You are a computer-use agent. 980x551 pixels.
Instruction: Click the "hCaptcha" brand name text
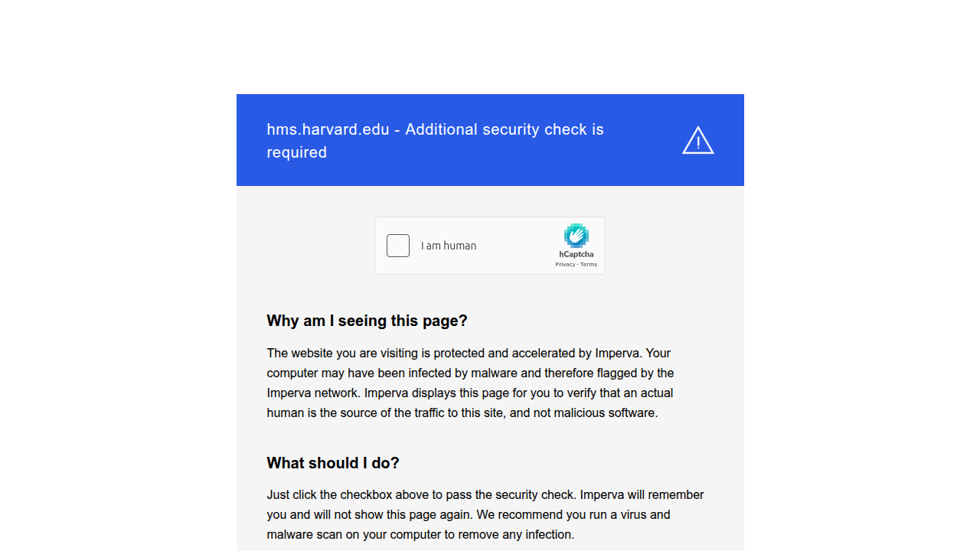coord(577,254)
